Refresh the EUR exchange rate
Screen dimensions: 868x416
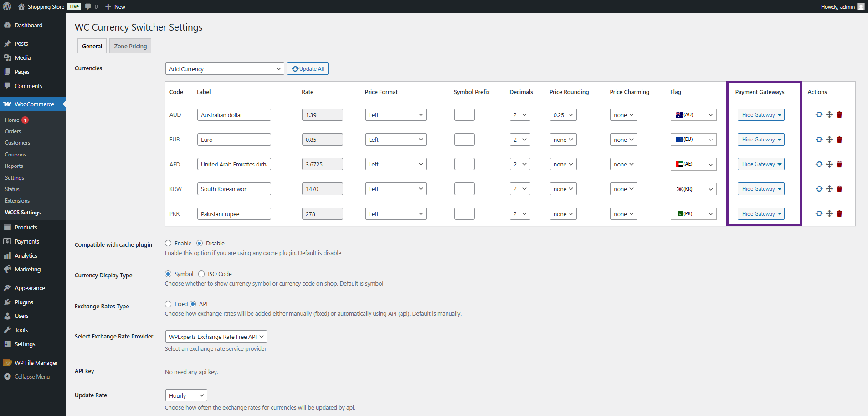[x=819, y=140]
